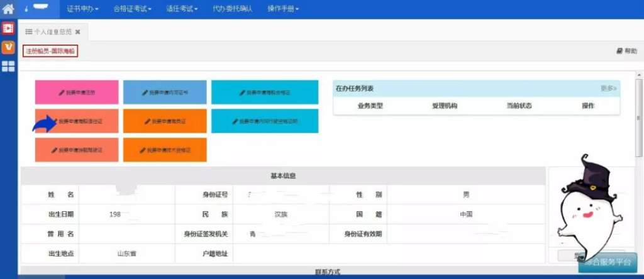Click the list icon on 个人信息总览 tab
The image size is (644, 279).
29,31
